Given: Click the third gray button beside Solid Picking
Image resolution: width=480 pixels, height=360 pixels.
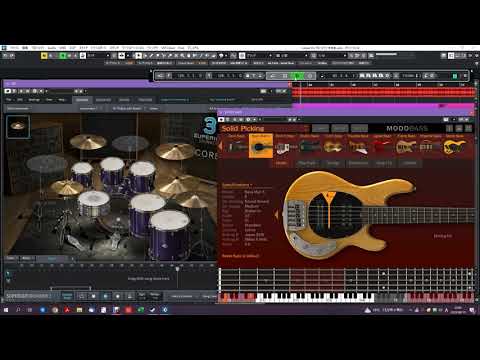Looking at the screenshot, I should click(x=359, y=128).
